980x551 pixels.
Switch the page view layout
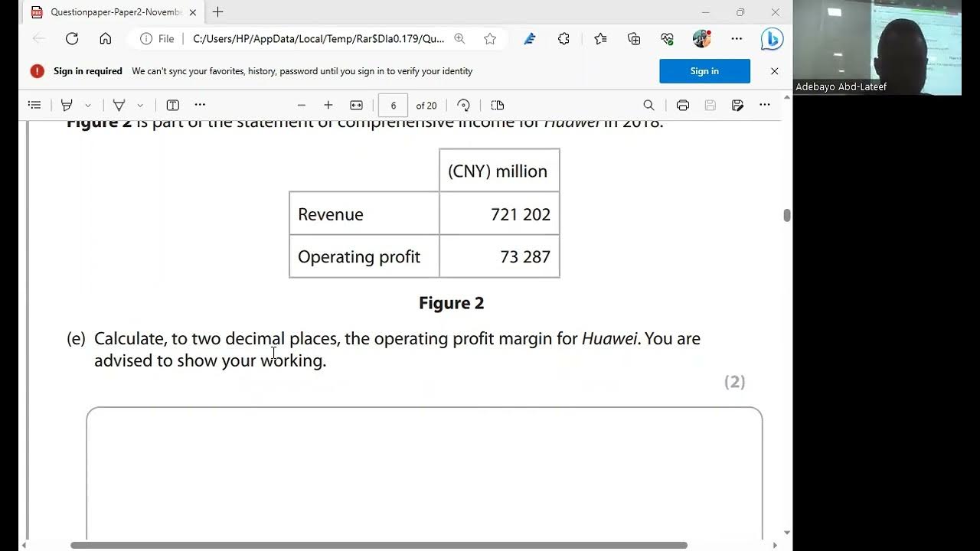(x=498, y=105)
